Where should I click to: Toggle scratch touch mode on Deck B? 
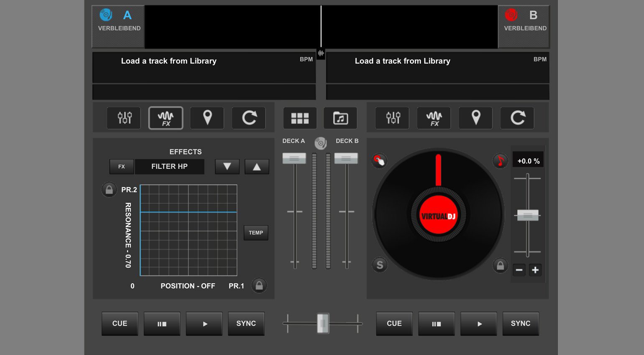[379, 160]
